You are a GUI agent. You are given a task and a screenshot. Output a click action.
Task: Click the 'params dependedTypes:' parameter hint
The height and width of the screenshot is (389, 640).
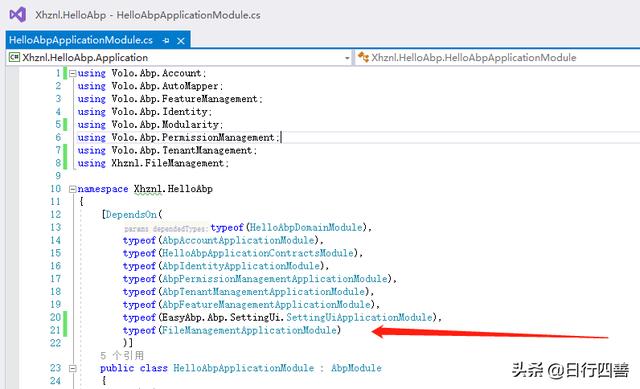tap(166, 229)
